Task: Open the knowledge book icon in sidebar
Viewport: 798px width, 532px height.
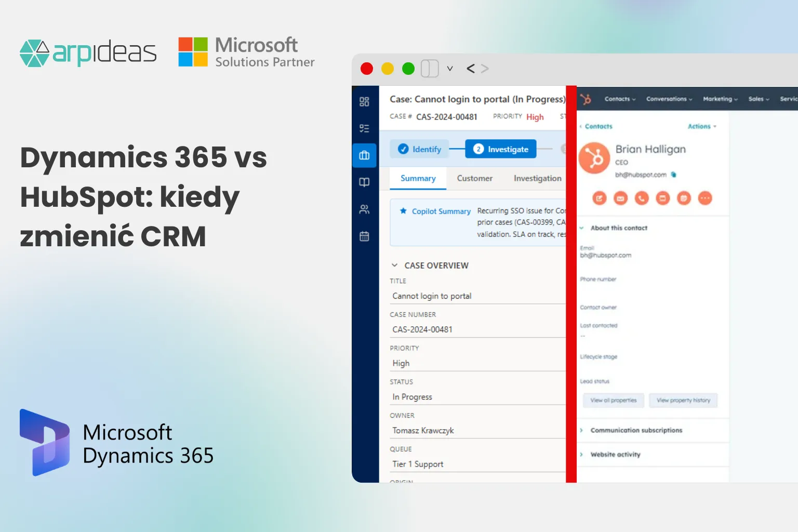Action: (364, 182)
